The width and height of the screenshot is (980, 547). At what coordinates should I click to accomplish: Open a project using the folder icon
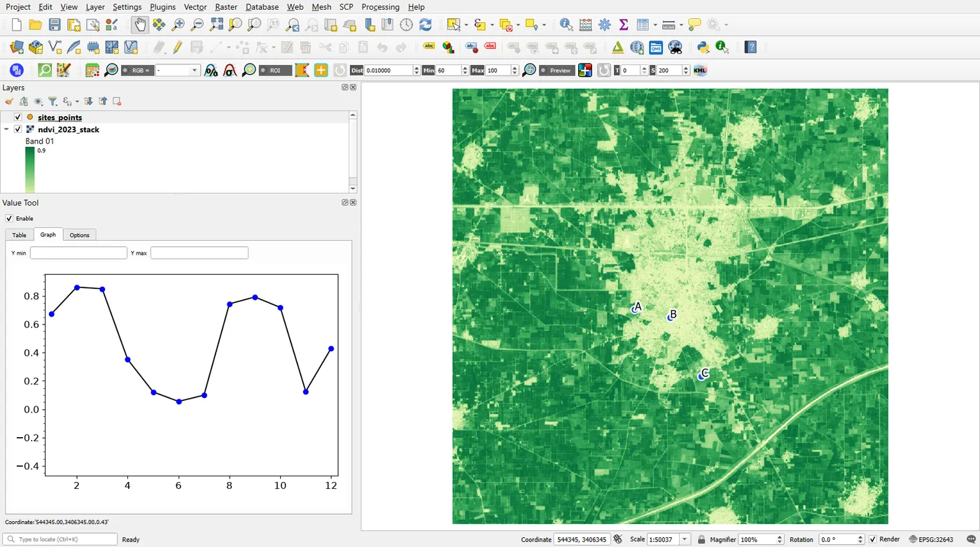pos(35,24)
